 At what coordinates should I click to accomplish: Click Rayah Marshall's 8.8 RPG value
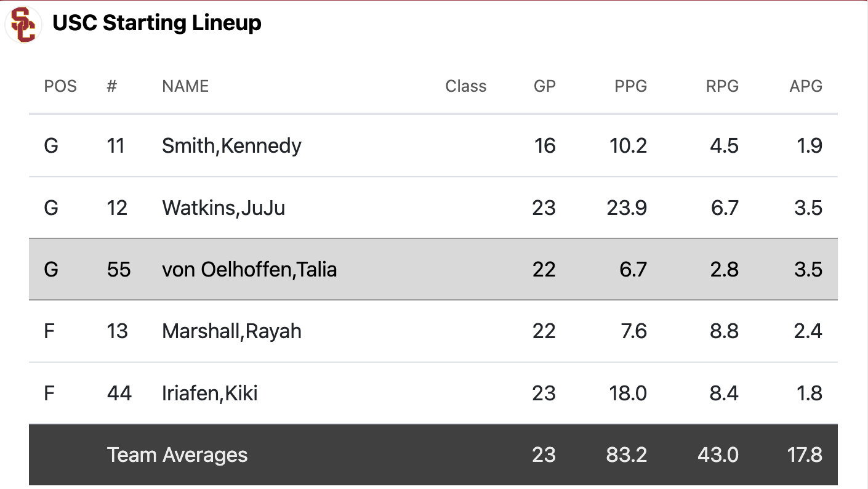point(724,331)
